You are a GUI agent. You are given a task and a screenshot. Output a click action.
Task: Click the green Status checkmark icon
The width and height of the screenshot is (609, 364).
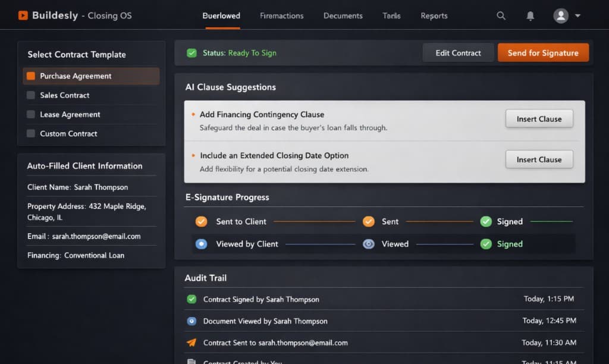191,53
